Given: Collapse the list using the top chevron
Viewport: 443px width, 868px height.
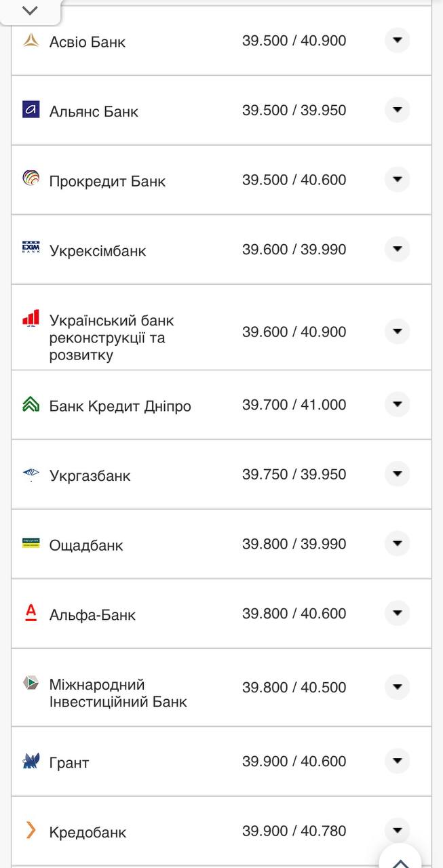Looking at the screenshot, I should [x=28, y=11].
